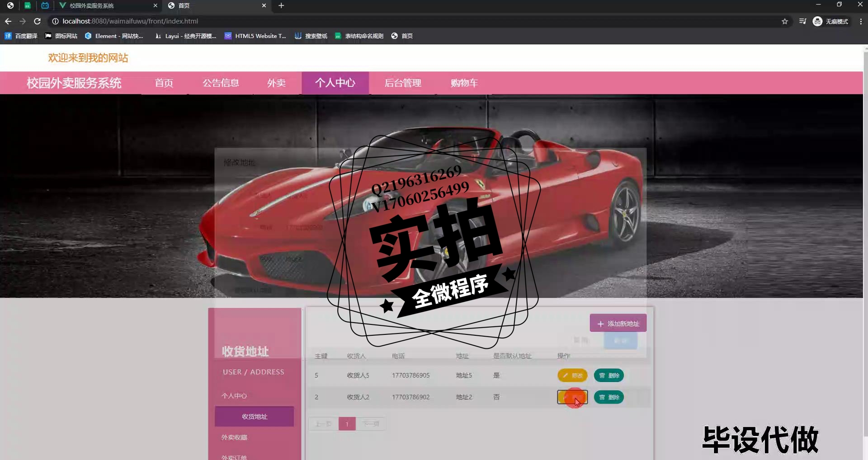Go back to the previous browser page
Image resolution: width=868 pixels, height=460 pixels.
pos(8,21)
